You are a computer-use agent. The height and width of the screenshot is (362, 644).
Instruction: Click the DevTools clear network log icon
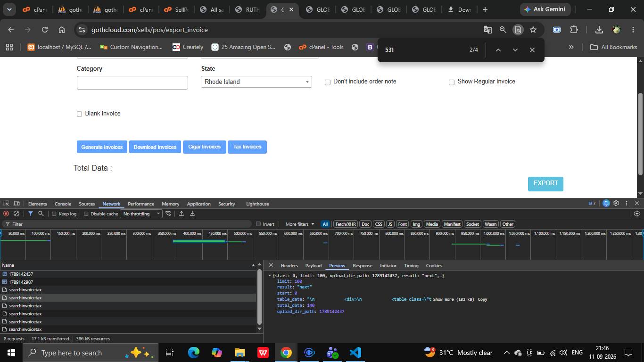pyautogui.click(x=17, y=214)
